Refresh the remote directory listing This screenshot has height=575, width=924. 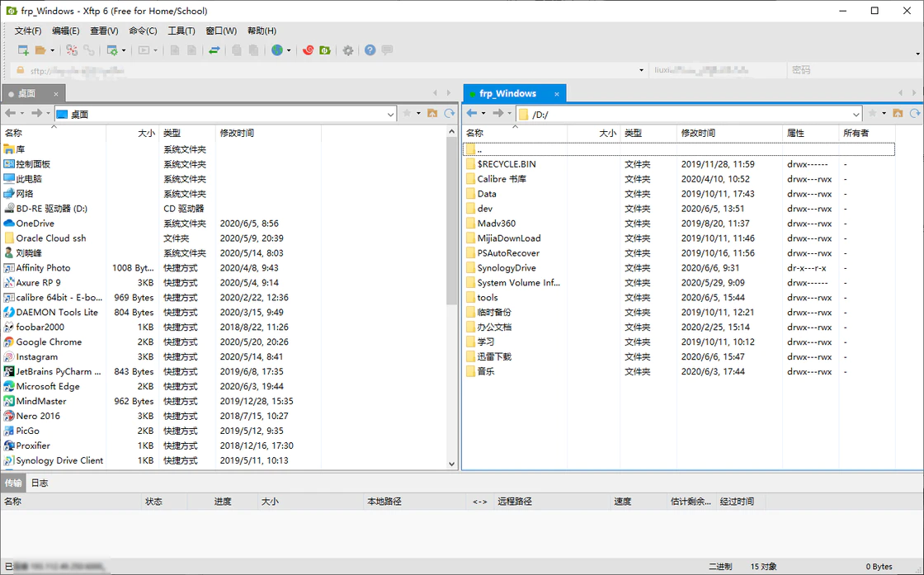(x=916, y=113)
